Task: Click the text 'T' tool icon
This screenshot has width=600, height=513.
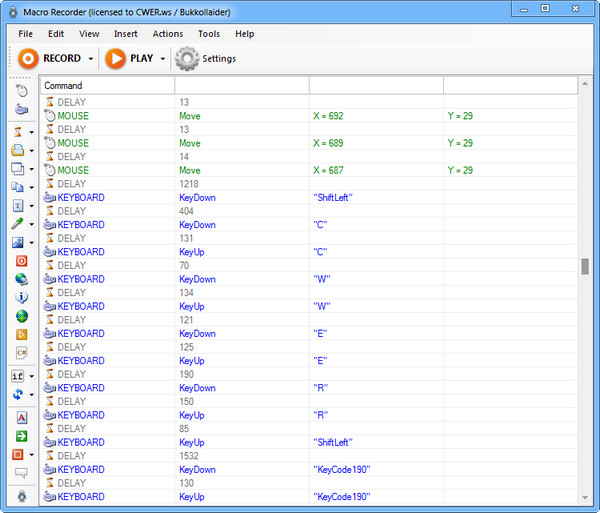Action: point(19,206)
